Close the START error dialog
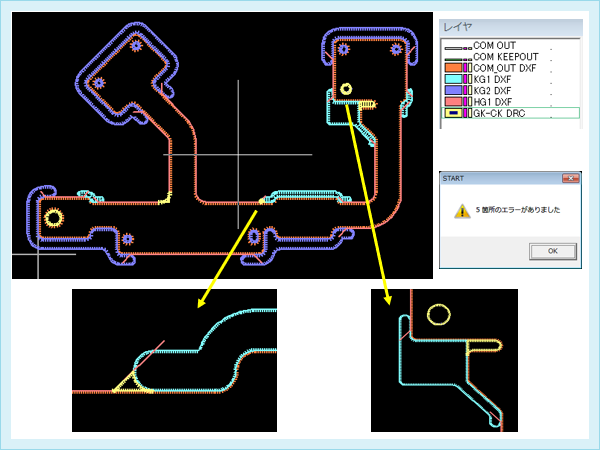 point(570,178)
